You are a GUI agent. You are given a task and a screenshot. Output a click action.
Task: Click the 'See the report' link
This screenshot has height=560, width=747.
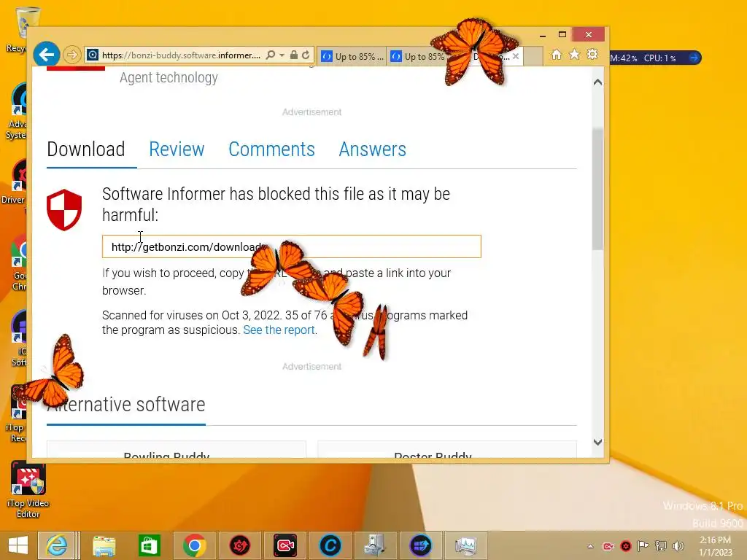tap(279, 330)
